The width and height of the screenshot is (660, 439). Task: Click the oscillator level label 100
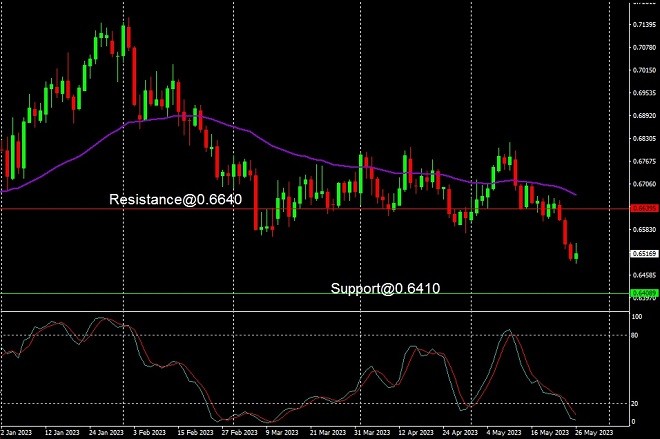click(637, 317)
